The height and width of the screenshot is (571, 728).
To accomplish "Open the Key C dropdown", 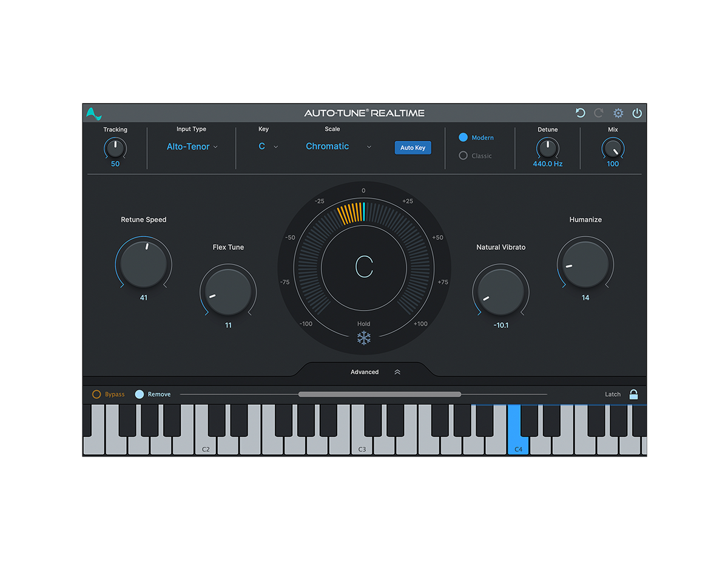I will tap(268, 147).
